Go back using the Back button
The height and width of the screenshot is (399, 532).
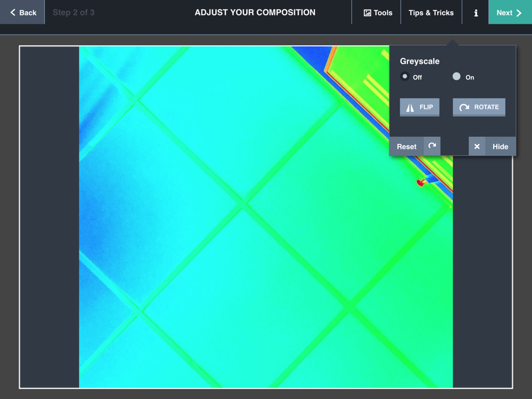(x=22, y=12)
